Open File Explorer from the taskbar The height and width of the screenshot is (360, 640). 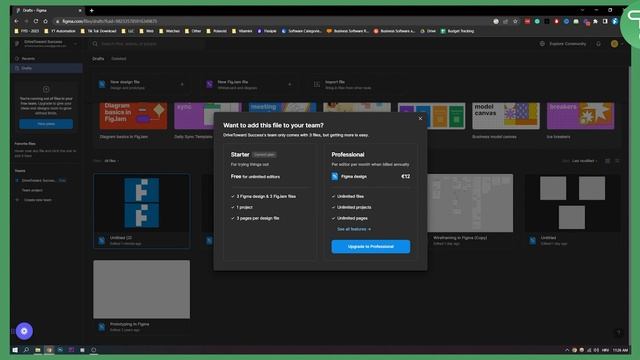click(x=38, y=350)
